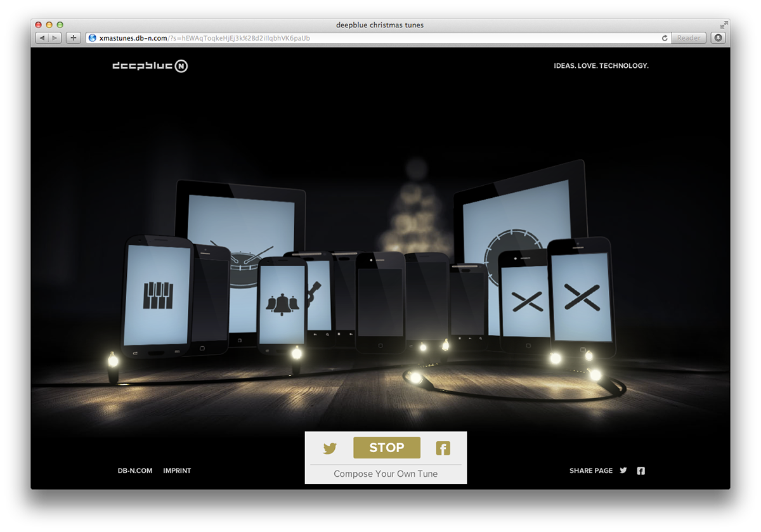Open Safari's downloads button
Viewport: 761px width, 532px height.
point(718,38)
